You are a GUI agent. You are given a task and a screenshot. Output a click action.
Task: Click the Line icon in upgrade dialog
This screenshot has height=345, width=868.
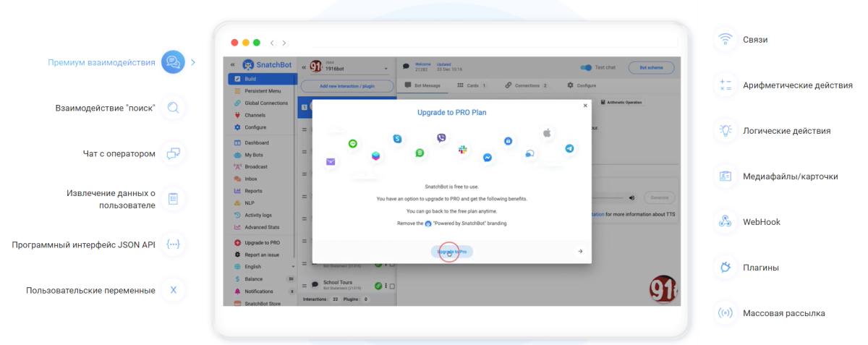point(352,144)
